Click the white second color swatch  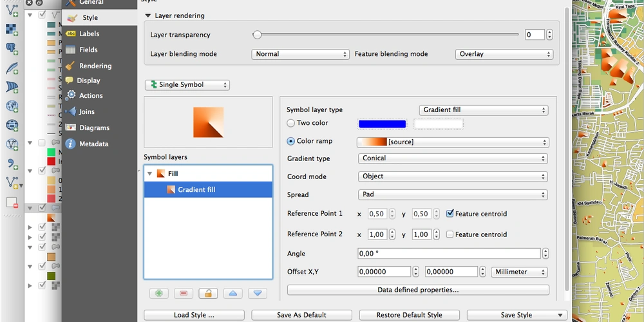pyautogui.click(x=438, y=124)
